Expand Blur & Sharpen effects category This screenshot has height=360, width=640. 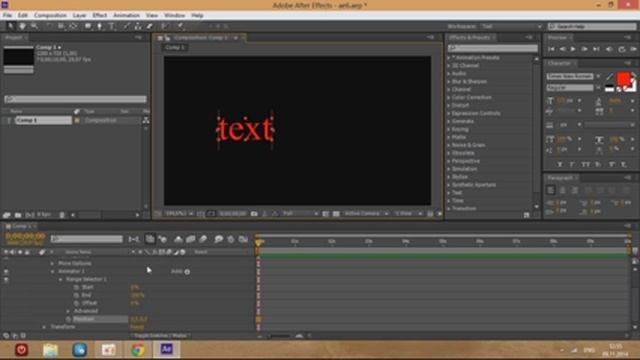coord(449,82)
